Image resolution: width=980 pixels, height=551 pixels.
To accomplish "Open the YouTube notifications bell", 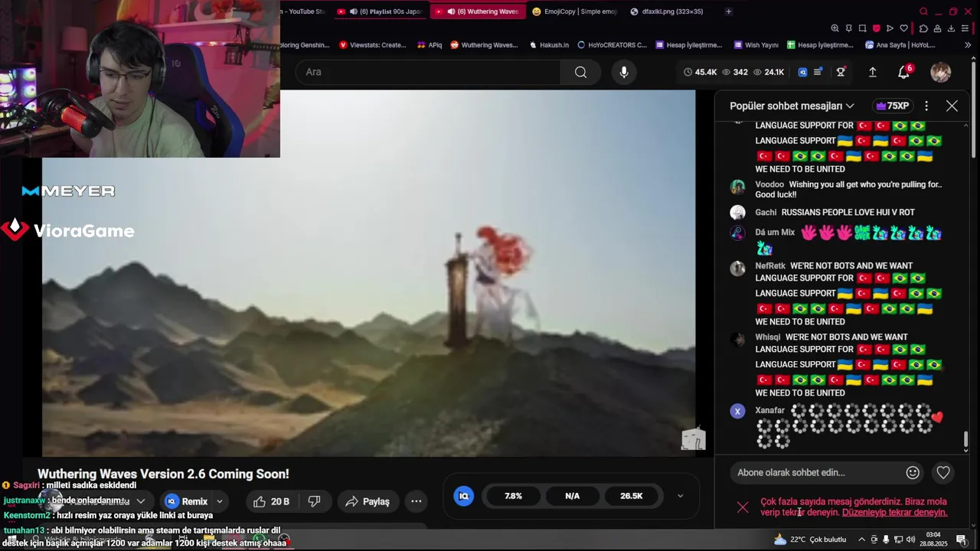I will 904,72.
